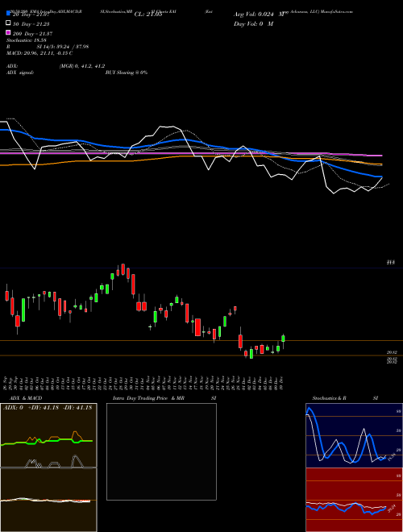Screen dimensions: 403x532
Task: Open the empty Intra Day Trading Price chart panel
Action: [161, 451]
